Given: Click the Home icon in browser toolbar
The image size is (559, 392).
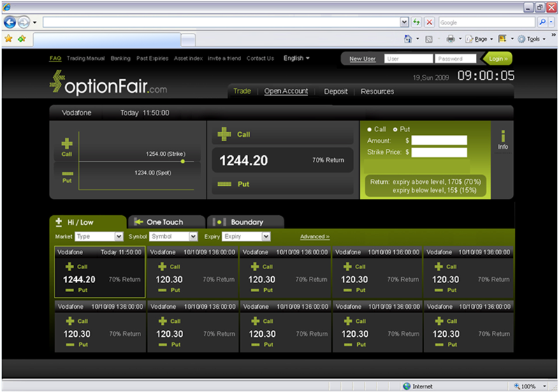Looking at the screenshot, I should (408, 39).
